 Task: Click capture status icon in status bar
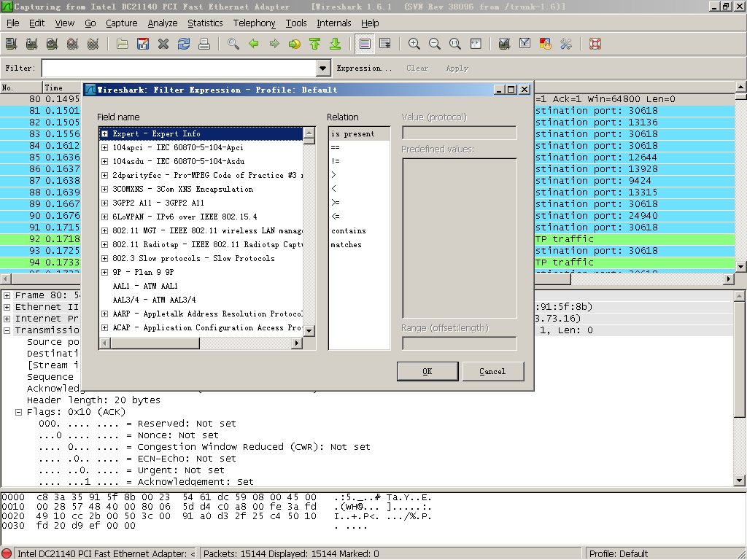point(7,553)
